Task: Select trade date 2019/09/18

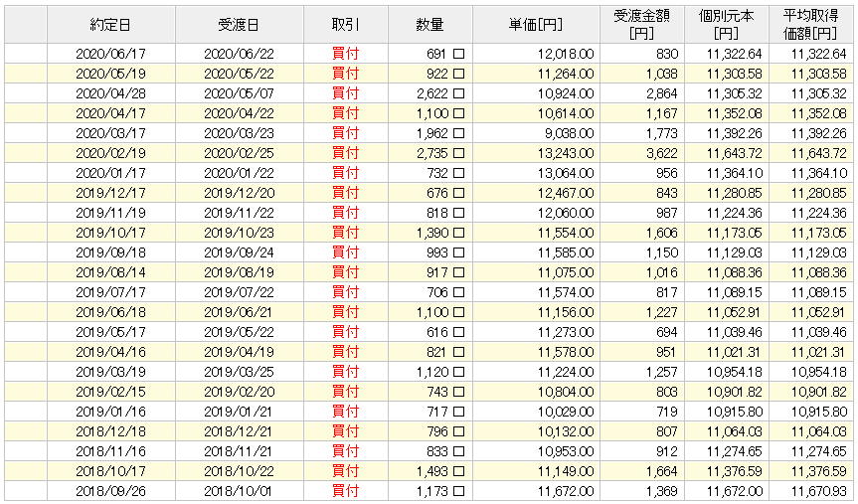Action: 111,252
